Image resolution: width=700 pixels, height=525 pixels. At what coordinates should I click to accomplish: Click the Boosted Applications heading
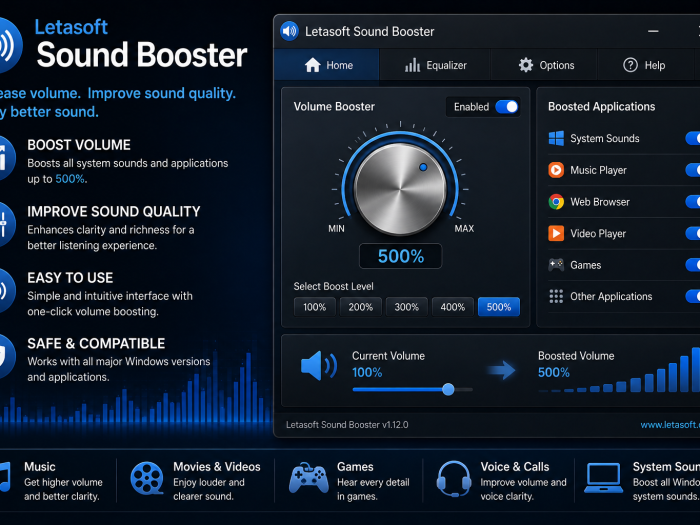601,107
